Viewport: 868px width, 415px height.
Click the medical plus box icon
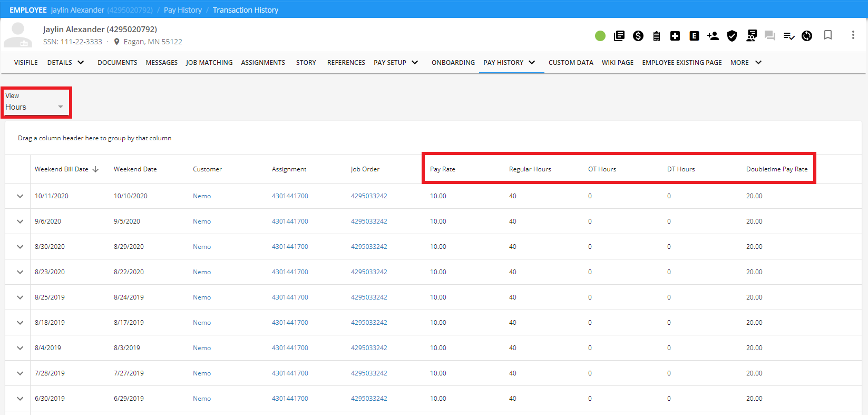675,36
